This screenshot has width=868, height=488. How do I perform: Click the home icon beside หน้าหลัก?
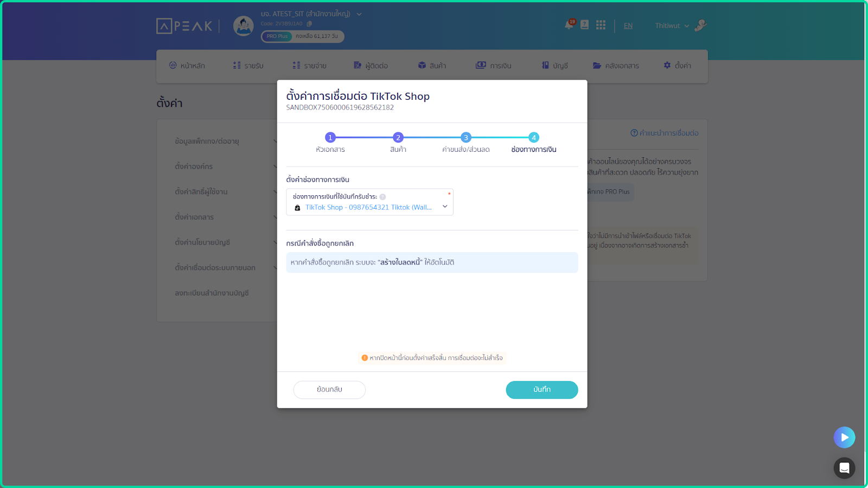(173, 65)
